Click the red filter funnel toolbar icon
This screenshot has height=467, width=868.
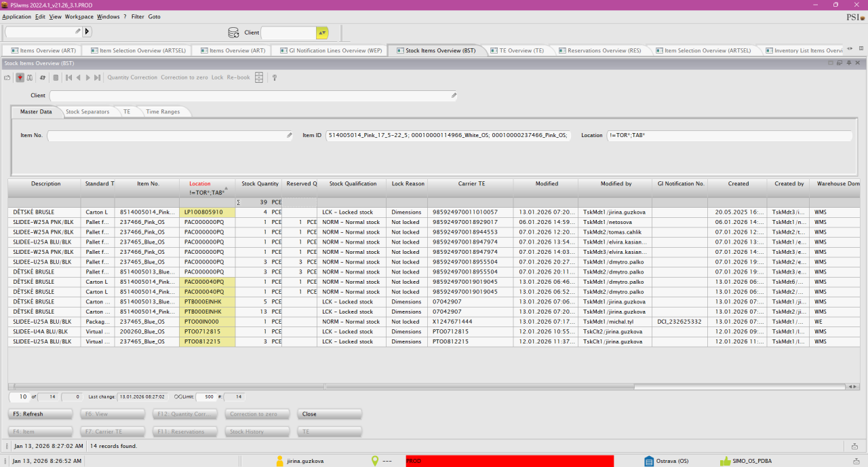(x=20, y=77)
